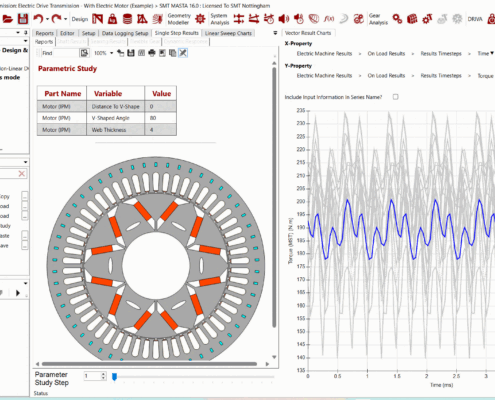The image size is (495, 400).
Task: Clear the filter with the red X icon
Action: coord(22,174)
